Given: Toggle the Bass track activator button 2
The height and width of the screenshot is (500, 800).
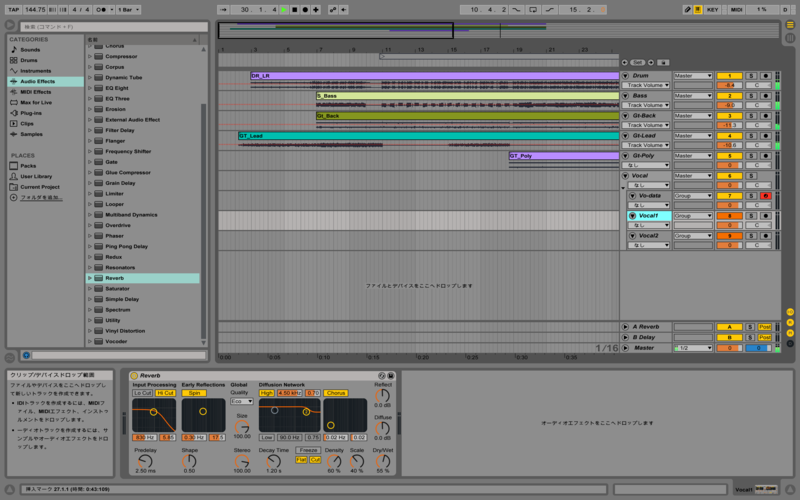Looking at the screenshot, I should [x=729, y=95].
